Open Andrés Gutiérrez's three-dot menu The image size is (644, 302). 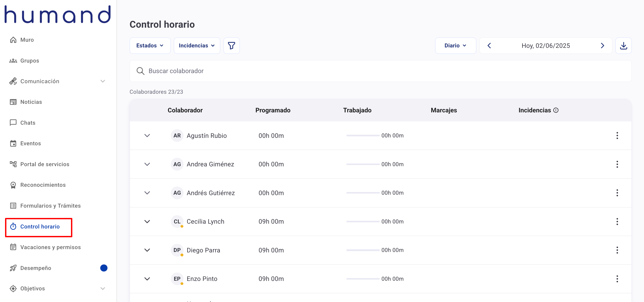coord(617,193)
